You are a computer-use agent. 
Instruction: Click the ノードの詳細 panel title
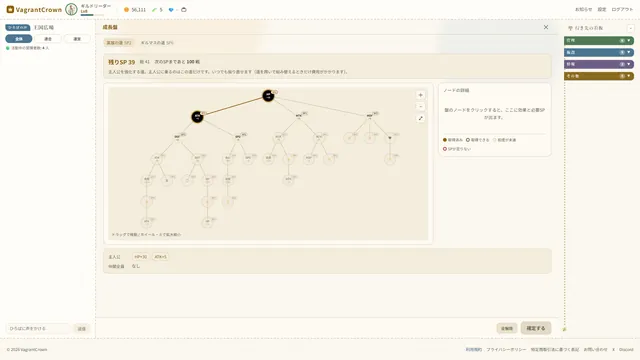coord(456,90)
